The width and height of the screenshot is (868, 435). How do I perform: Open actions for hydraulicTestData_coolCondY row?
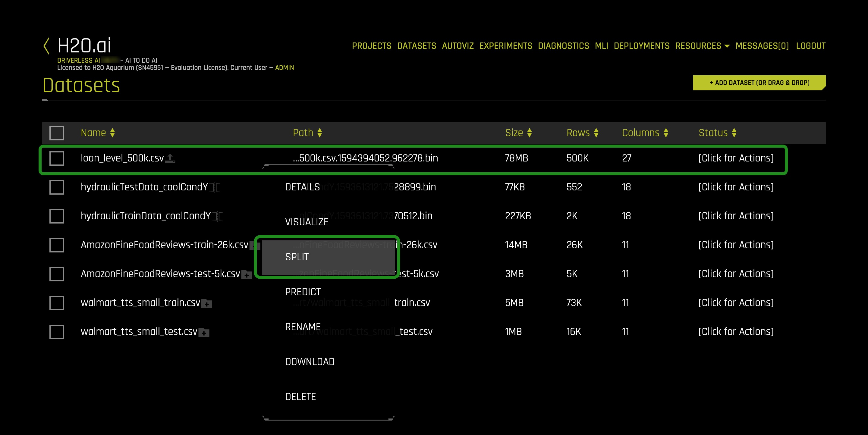click(736, 187)
